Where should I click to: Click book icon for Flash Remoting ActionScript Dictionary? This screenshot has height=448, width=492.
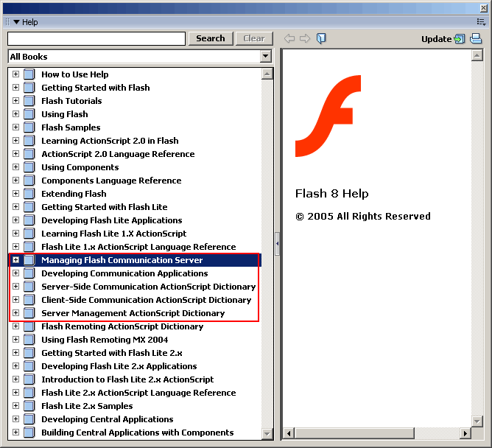pos(29,326)
